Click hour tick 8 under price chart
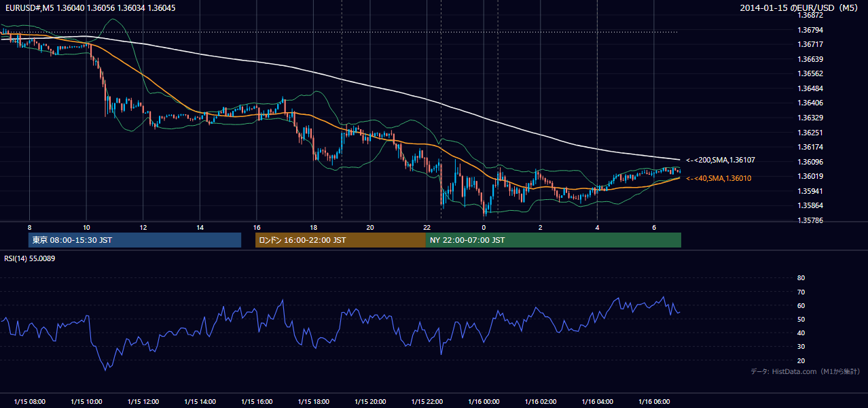This screenshot has width=868, height=408. coord(30,227)
